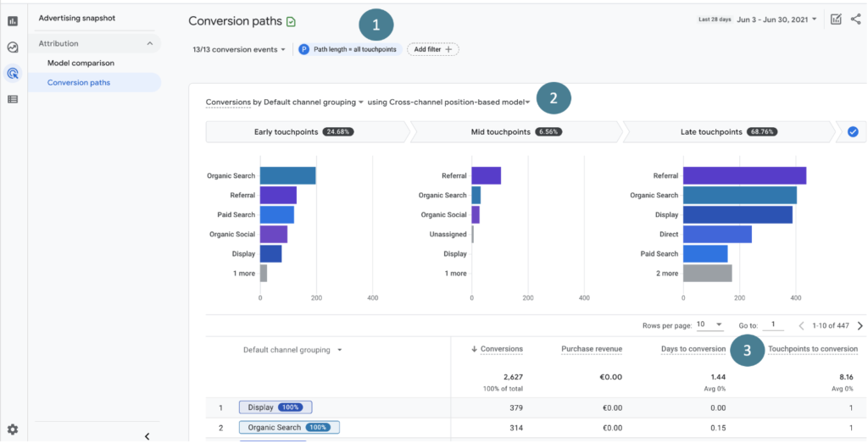Viewport: 868px width, 443px height.
Task: Click conversions value 314 in Organic Search row
Action: [x=515, y=428]
